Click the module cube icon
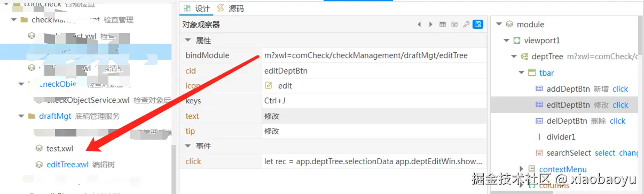644x194 pixels. tap(509, 24)
